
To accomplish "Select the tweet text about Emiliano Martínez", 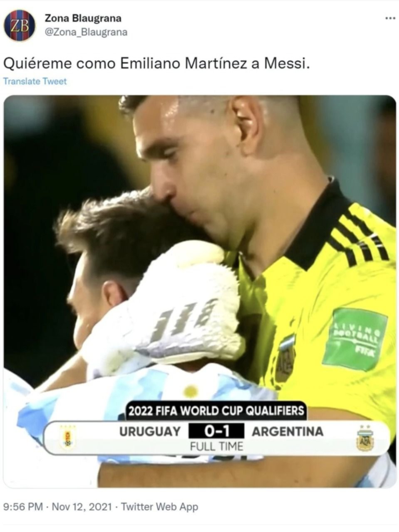I will [x=157, y=64].
